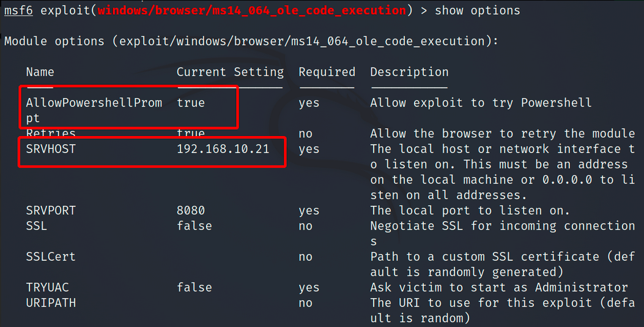Click 'yes' in the SRVHOST row
The image size is (644, 327).
pyautogui.click(x=309, y=149)
